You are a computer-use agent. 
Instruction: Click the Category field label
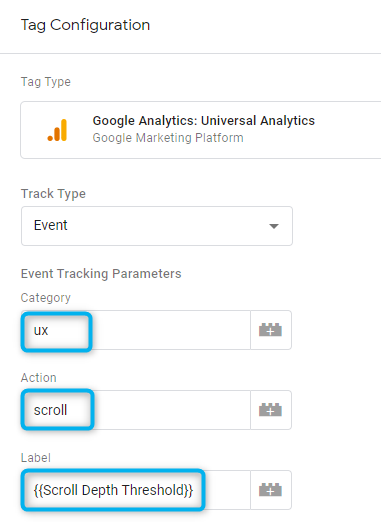pyautogui.click(x=46, y=298)
